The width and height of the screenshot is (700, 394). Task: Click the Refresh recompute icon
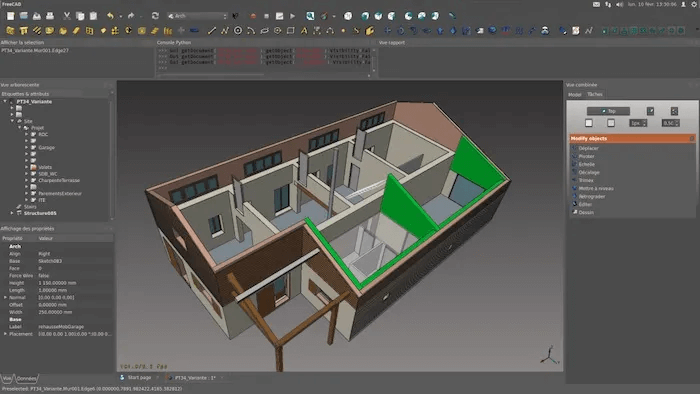pos(155,16)
